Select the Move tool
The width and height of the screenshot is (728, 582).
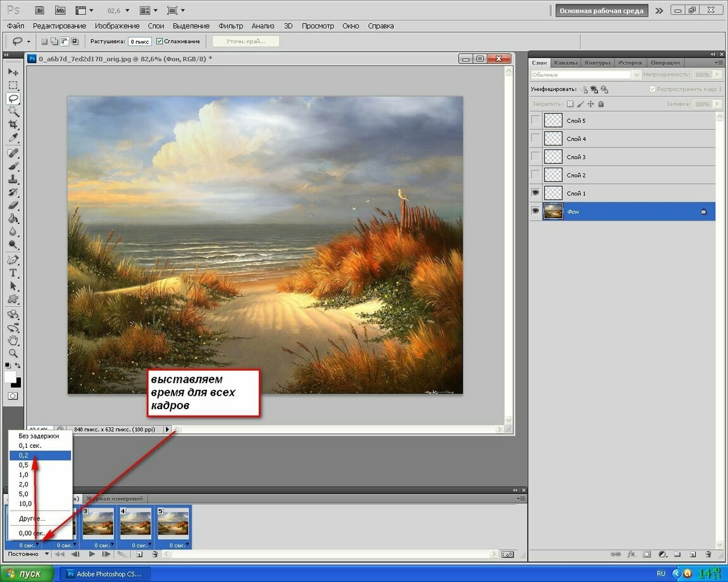click(x=13, y=72)
